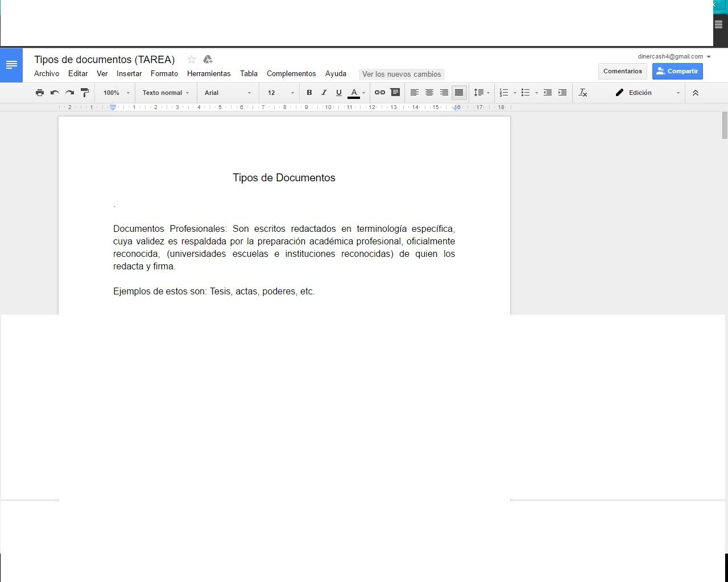
Task: Open the text color picker
Action: [354, 93]
